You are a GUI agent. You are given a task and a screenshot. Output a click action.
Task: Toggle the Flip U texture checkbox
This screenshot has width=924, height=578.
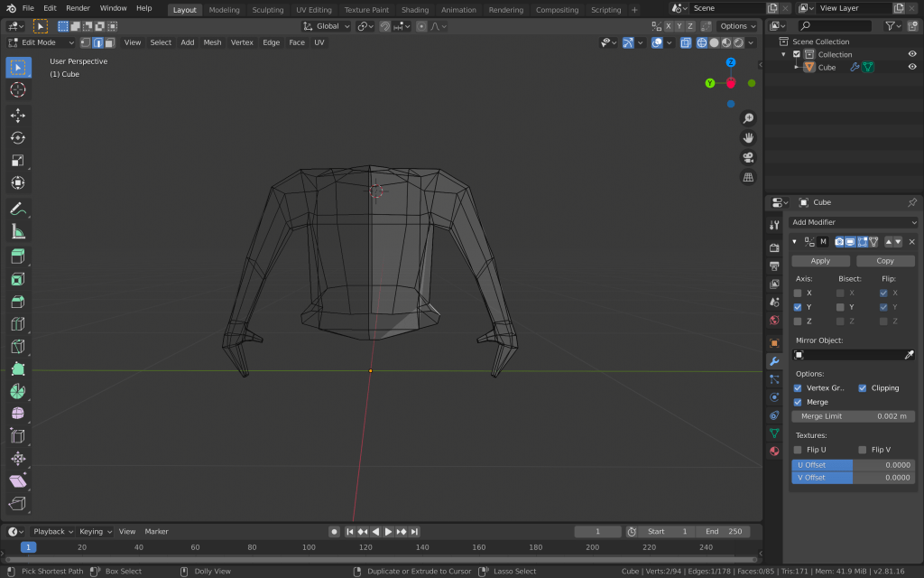click(x=798, y=450)
